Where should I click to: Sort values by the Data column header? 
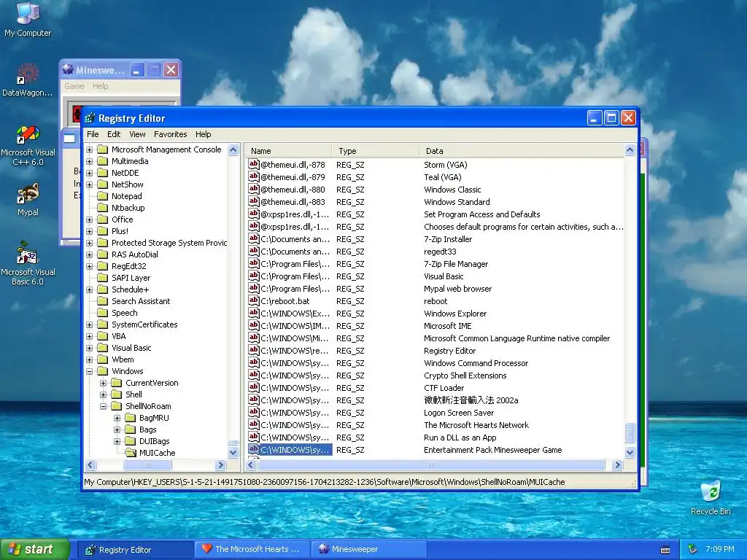522,151
